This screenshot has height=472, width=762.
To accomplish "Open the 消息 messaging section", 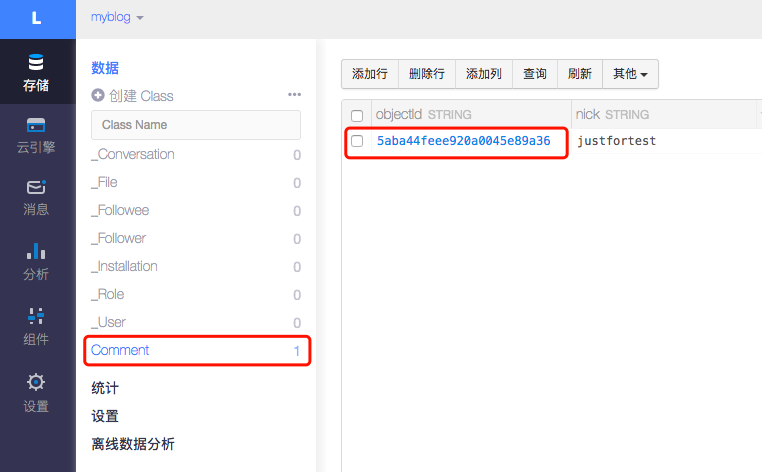I will (36, 198).
